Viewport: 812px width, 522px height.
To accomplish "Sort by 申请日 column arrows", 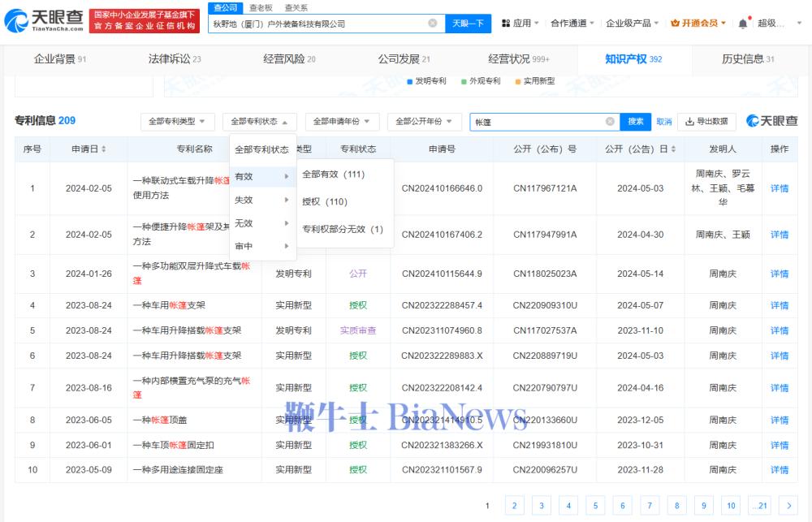I will tap(104, 149).
